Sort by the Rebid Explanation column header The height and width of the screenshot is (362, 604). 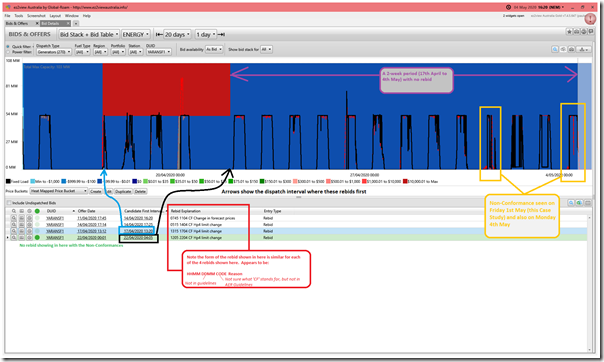(x=186, y=211)
